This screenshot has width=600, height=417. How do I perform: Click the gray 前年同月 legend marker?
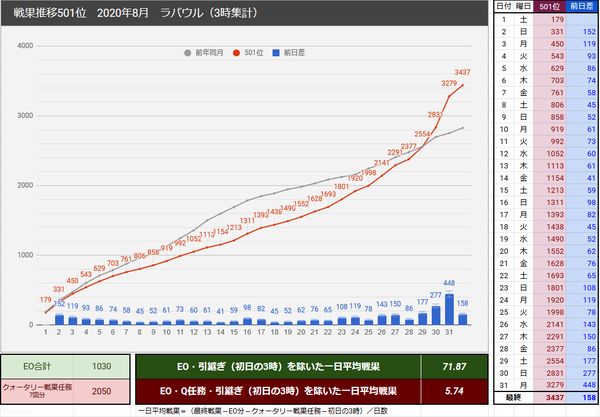click(x=188, y=53)
